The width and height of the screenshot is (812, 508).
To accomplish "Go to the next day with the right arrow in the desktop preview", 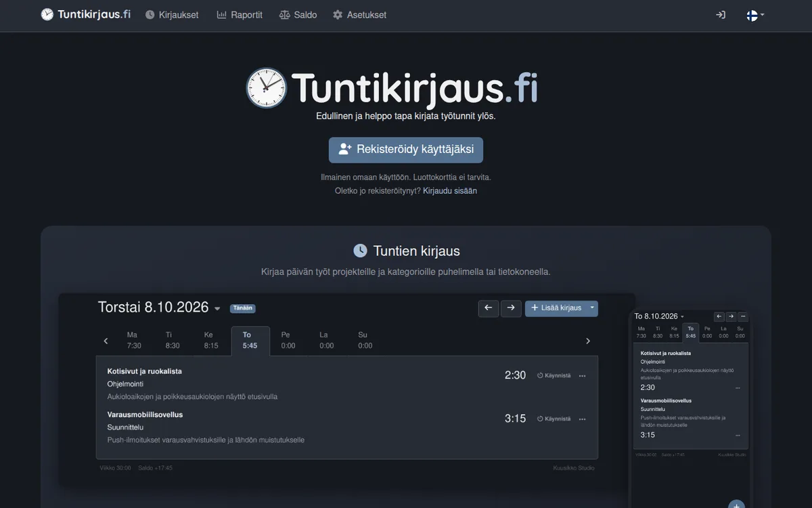I will click(x=511, y=308).
